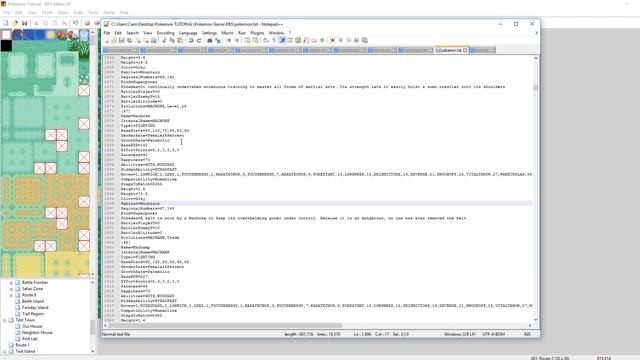Undo last edit in Notepad++ toolbar
The height and width of the screenshot is (360, 640).
191,40
